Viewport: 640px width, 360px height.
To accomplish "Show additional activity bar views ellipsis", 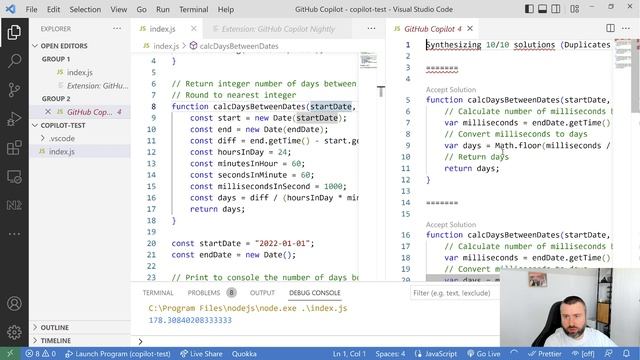I will coord(14,234).
